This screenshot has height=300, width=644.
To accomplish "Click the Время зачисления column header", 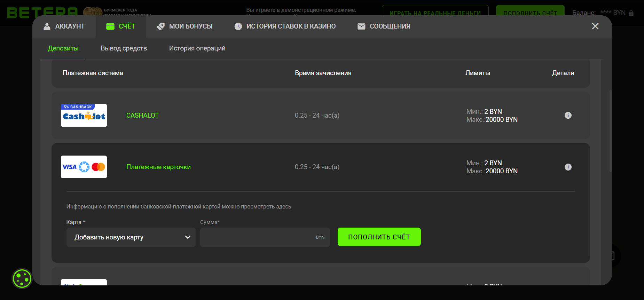I will (x=323, y=73).
